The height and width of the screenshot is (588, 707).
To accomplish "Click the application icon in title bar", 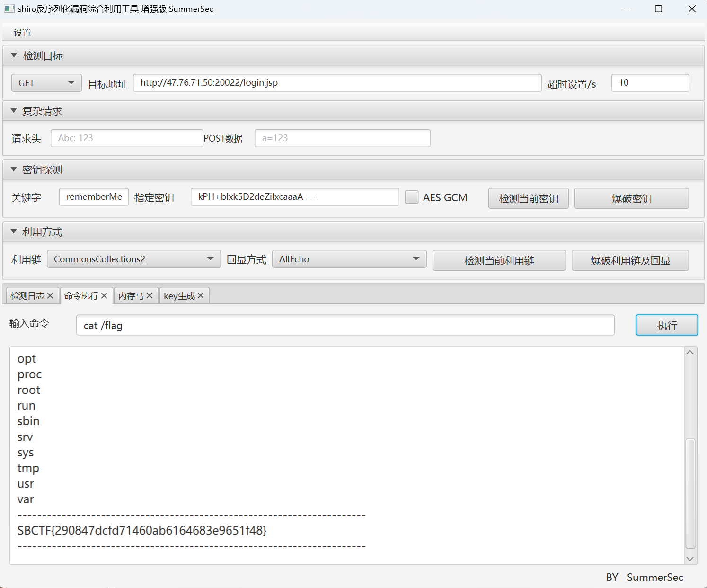I will tap(9, 9).
